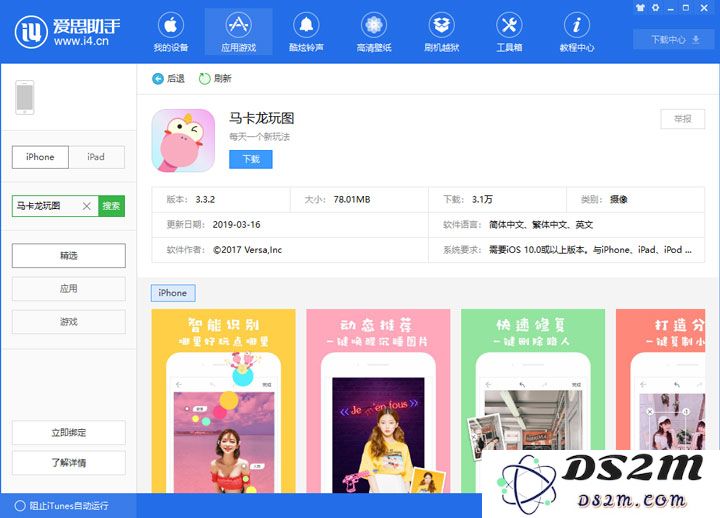Open 高清壁纸 wallpapers section
This screenshot has height=518, width=720.
coord(374,32)
